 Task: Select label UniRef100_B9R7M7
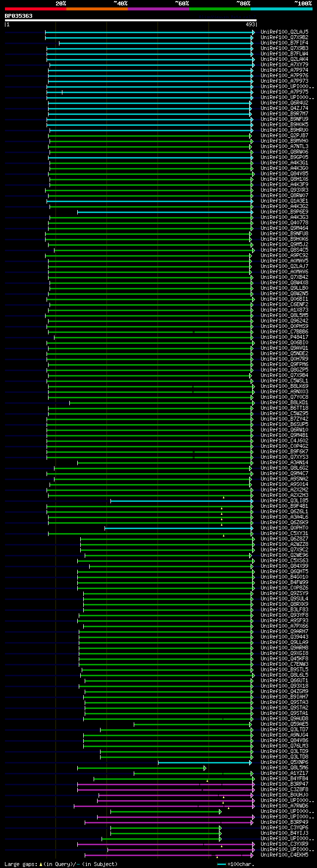[284, 113]
